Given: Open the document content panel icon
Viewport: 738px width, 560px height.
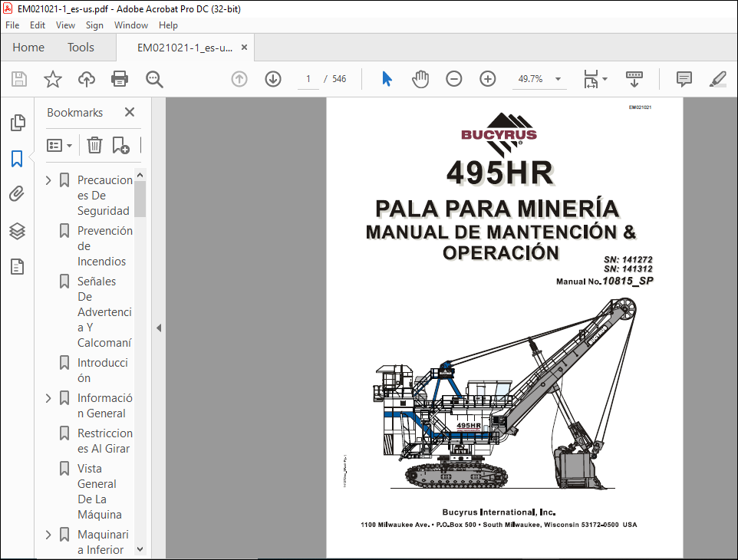Looking at the screenshot, I should 18,267.
